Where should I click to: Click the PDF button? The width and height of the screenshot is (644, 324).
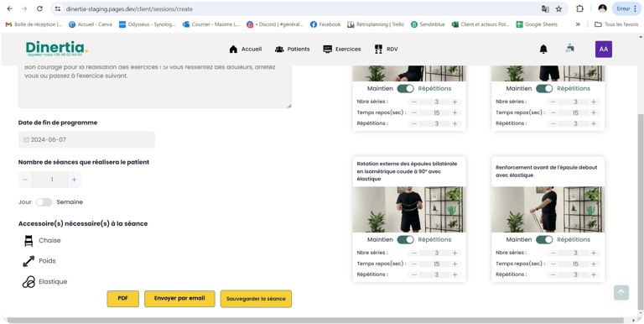122,299
